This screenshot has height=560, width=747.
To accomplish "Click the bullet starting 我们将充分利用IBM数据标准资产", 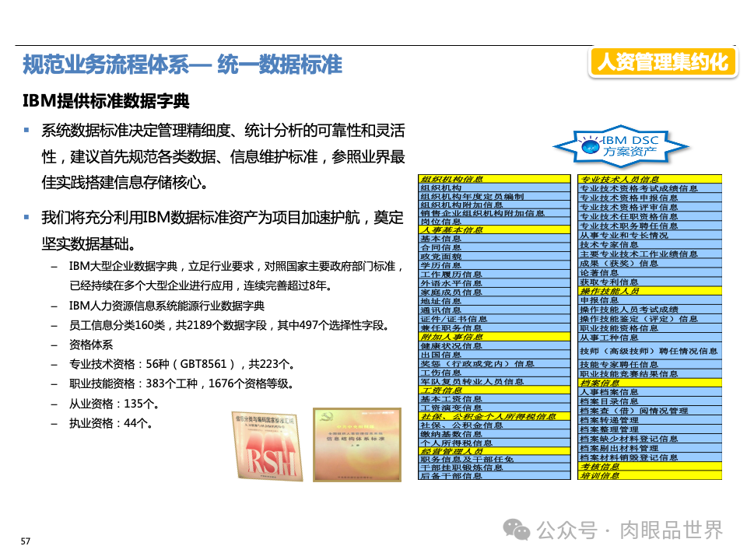I will (x=223, y=230).
